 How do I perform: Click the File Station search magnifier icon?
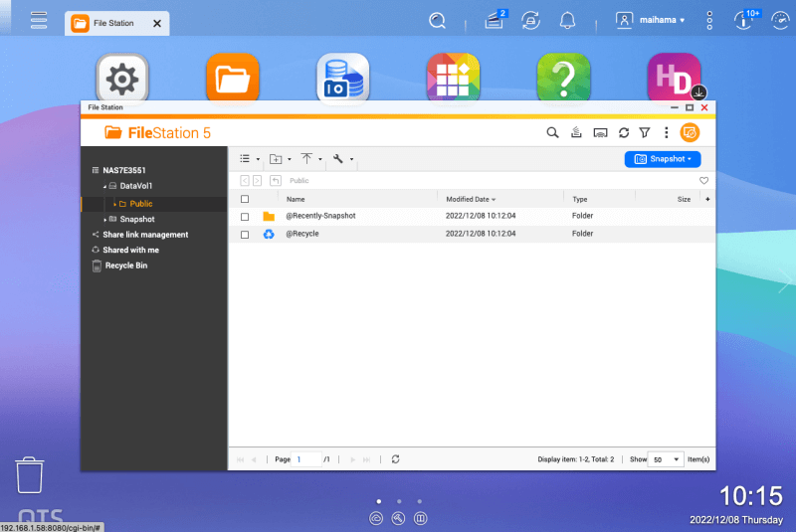tap(552, 133)
